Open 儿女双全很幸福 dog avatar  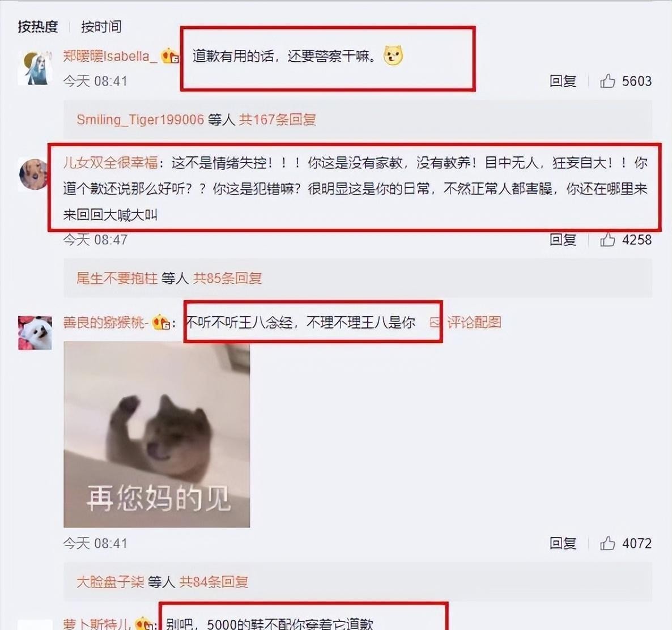click(35, 174)
